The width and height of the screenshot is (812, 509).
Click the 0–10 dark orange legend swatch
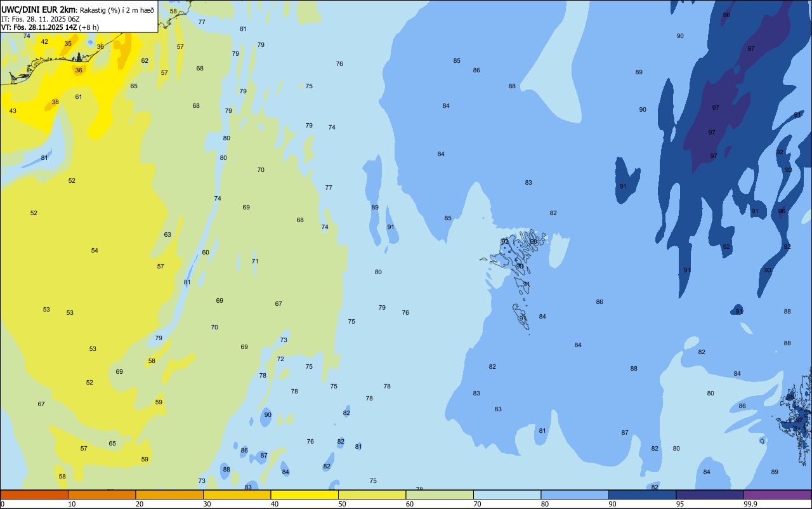34,494
